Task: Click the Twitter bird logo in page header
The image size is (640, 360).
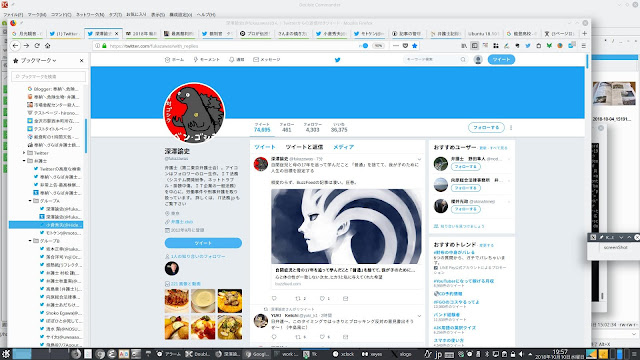Action: pos(338,60)
